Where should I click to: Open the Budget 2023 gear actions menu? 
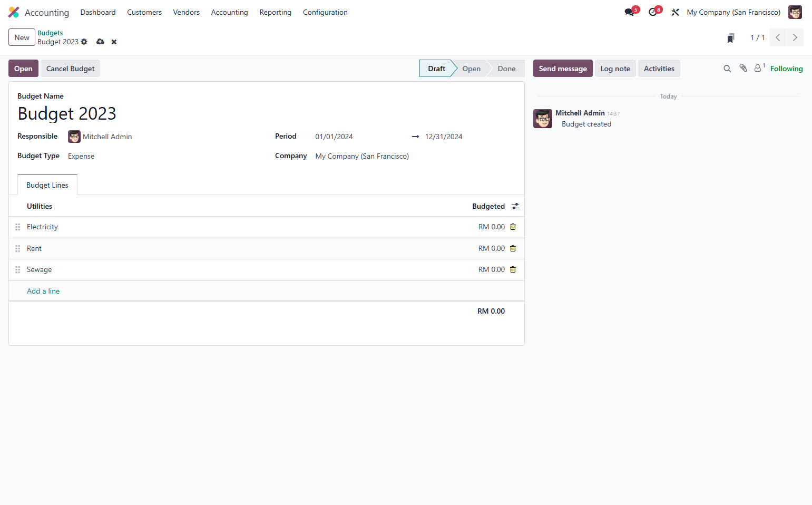pyautogui.click(x=84, y=42)
